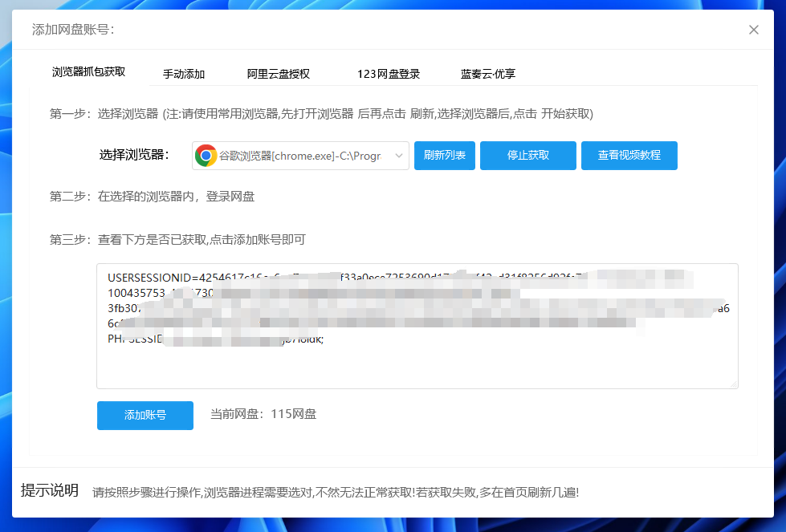Switch to the 手动添加 tab
This screenshot has height=532, width=786.
point(184,74)
